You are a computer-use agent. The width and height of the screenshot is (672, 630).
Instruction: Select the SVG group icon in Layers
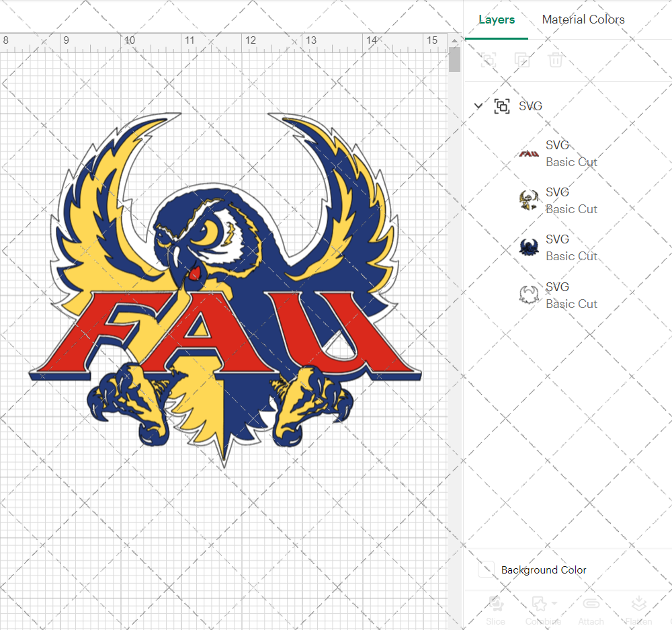point(502,106)
